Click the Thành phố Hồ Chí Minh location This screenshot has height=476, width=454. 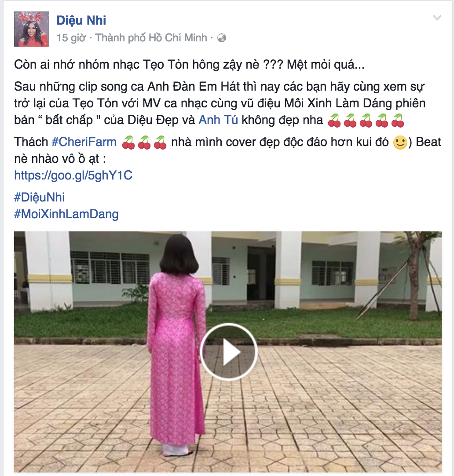click(151, 38)
